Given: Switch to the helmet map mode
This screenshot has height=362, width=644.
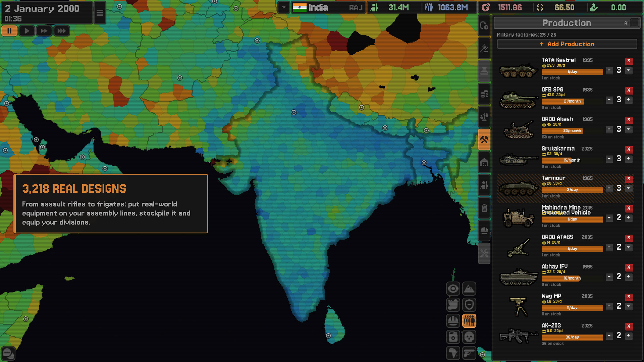Looking at the screenshot, I should [453, 321].
